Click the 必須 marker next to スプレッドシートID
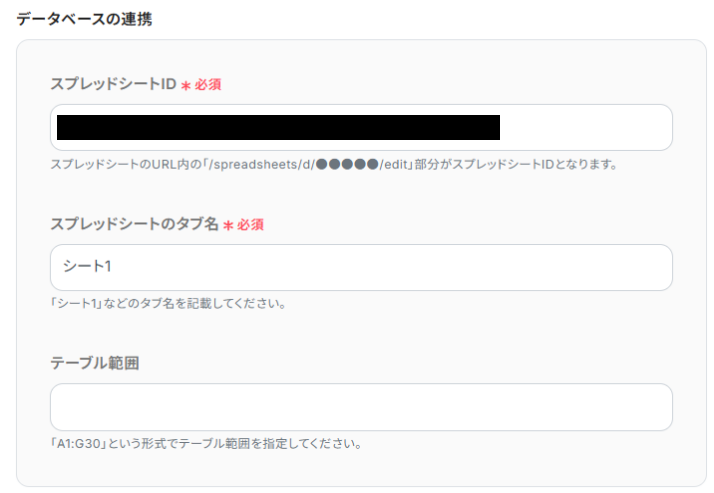The width and height of the screenshot is (714, 493). click(x=201, y=85)
